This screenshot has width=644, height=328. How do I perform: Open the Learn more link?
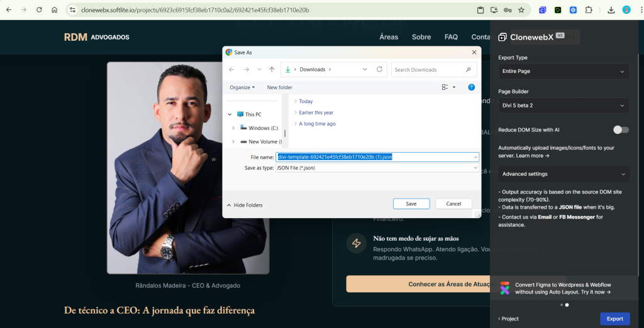[532, 156]
